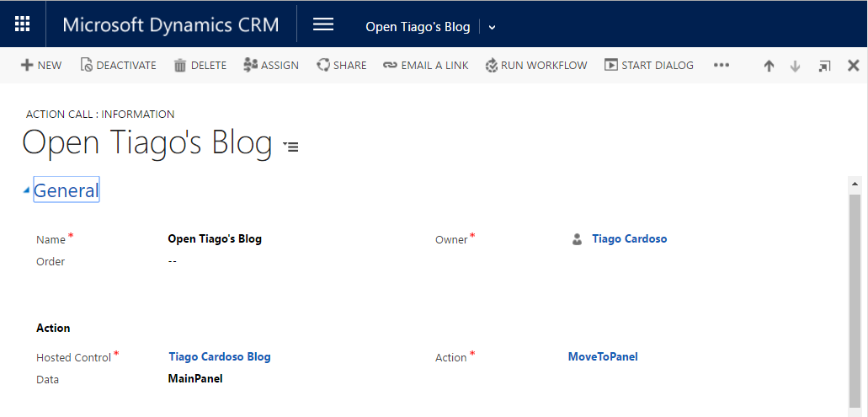Image resolution: width=868 pixels, height=417 pixels.
Task: Open the record title selector menu
Action: 290,147
